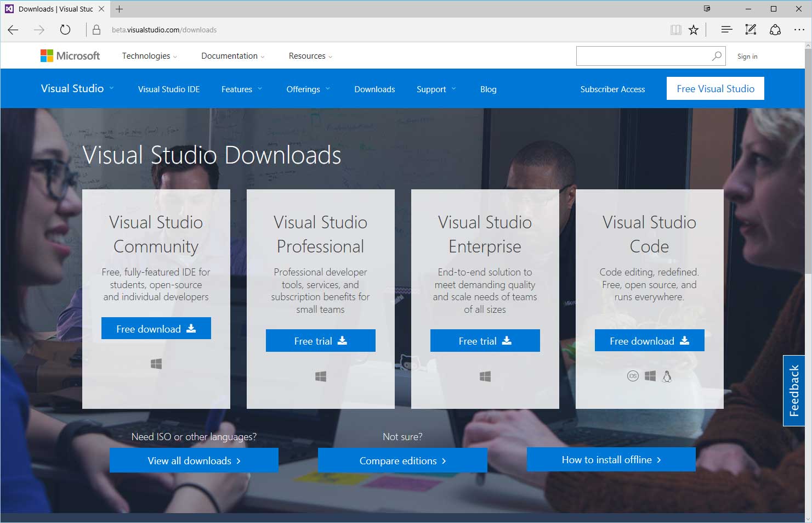The image size is (812, 523).
Task: Click the Share icon in toolbar
Action: [775, 30]
